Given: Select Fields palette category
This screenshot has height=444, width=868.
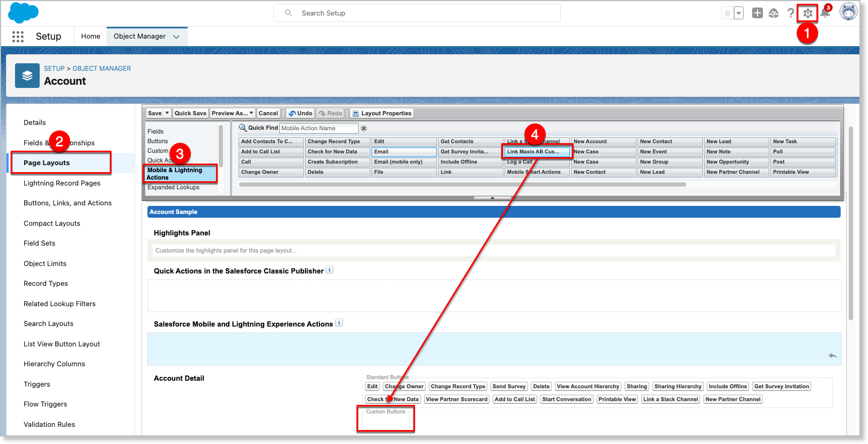Looking at the screenshot, I should (x=155, y=131).
